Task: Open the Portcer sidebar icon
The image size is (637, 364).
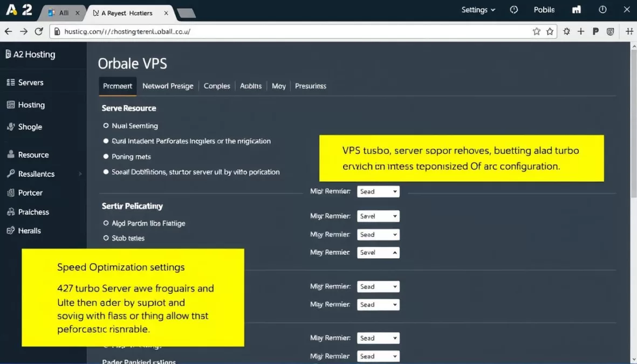Action: pyautogui.click(x=10, y=193)
